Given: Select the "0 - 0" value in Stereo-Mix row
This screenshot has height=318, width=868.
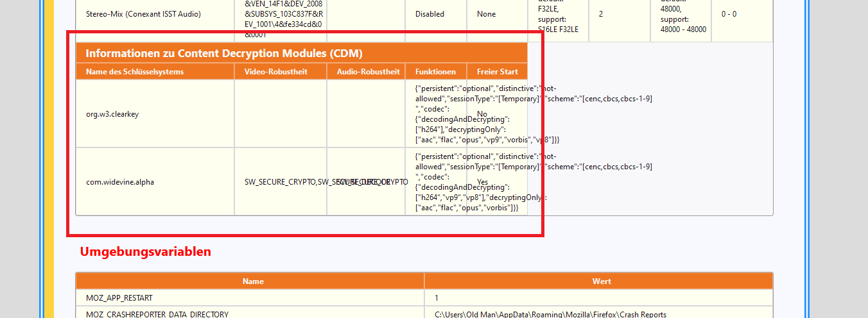Looking at the screenshot, I should click(729, 14).
